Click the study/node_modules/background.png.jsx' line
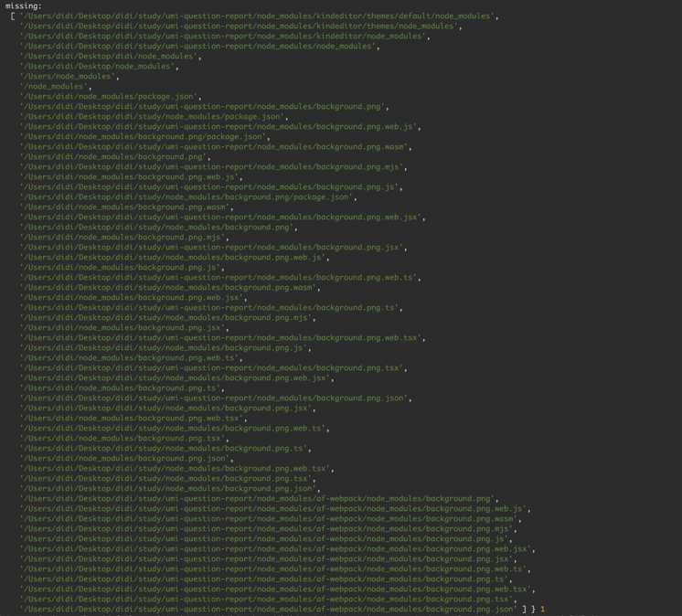The height and width of the screenshot is (616, 682). pyautogui.click(x=168, y=409)
